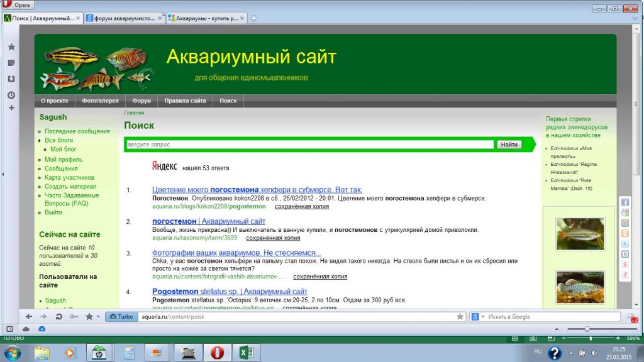Open the history clock panel in sidebar

coord(11,95)
